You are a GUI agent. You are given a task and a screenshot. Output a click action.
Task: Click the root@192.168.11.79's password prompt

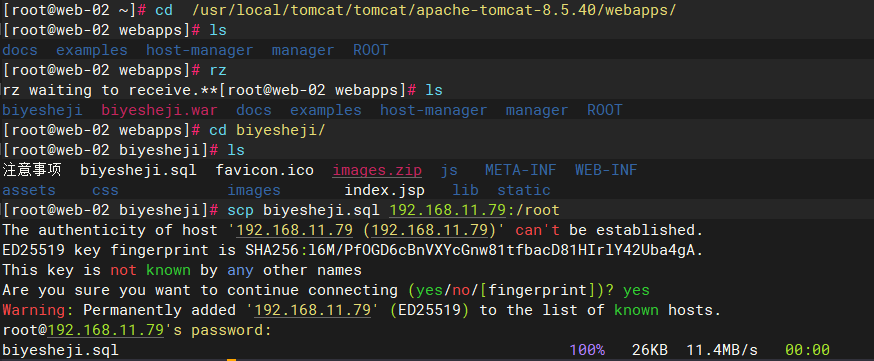(137, 330)
